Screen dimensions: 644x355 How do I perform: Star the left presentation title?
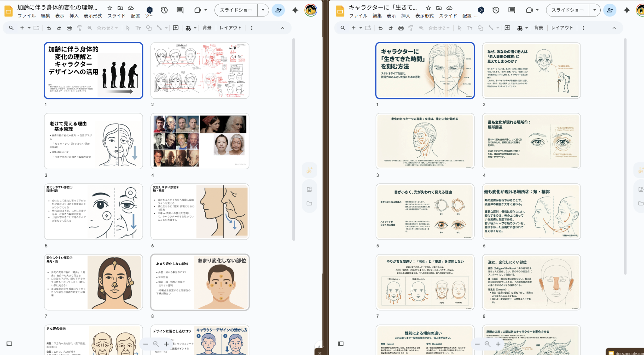click(x=110, y=8)
